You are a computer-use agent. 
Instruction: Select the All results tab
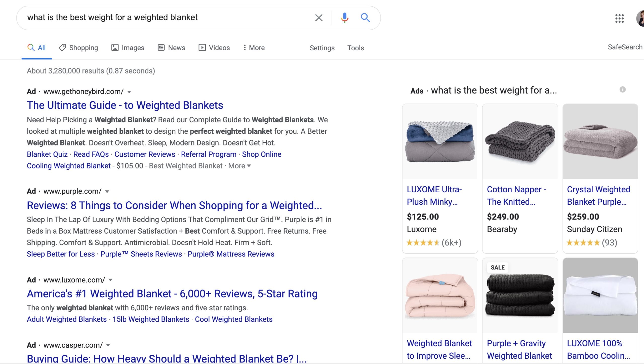[37, 48]
